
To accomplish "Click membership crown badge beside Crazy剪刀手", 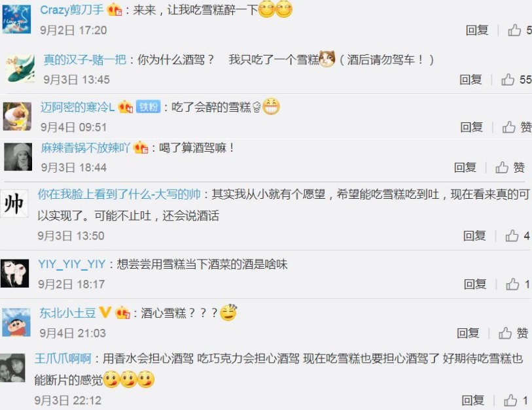I will click(x=115, y=10).
